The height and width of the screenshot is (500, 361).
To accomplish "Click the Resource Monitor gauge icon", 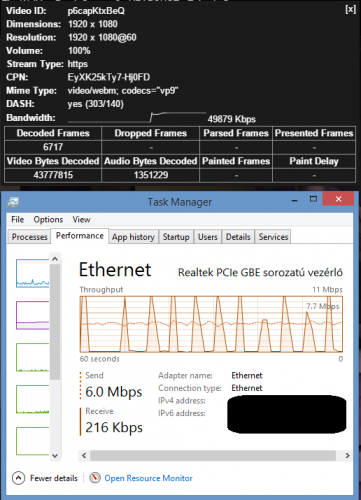I will coord(95,478).
